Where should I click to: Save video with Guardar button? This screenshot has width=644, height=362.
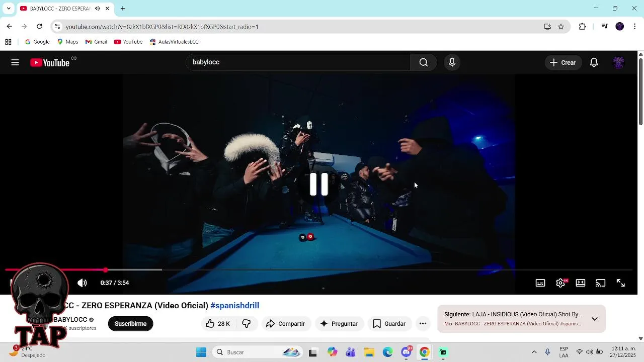[x=389, y=324]
